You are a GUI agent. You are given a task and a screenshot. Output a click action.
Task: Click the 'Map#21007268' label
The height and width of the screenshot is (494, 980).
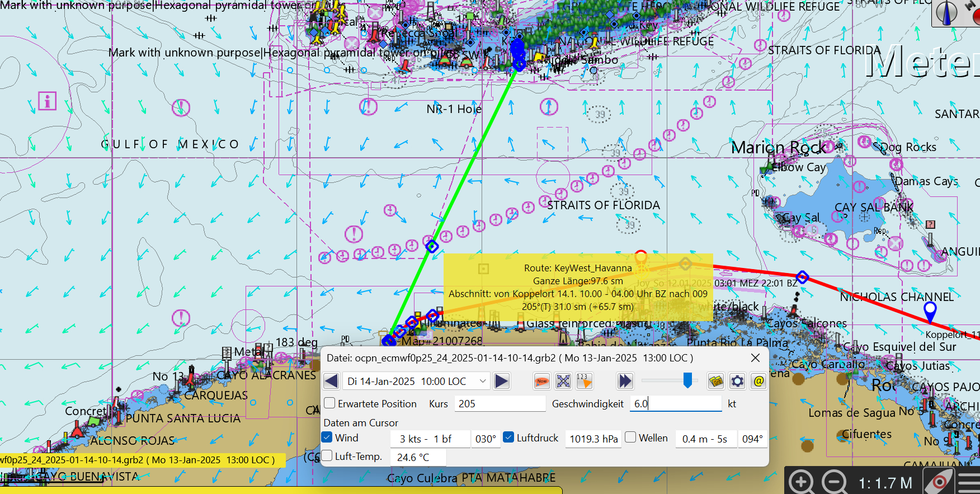click(x=442, y=341)
